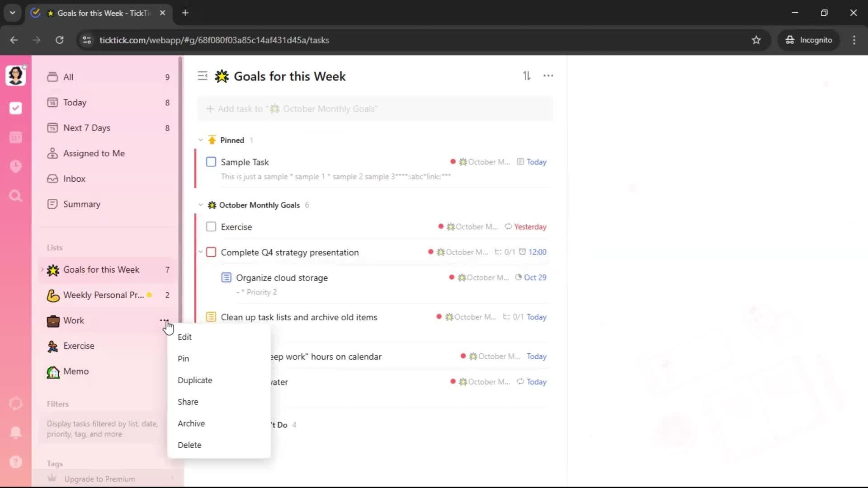The image size is (868, 488).
Task: Collapse the Pinned section chevron
Action: [201, 140]
